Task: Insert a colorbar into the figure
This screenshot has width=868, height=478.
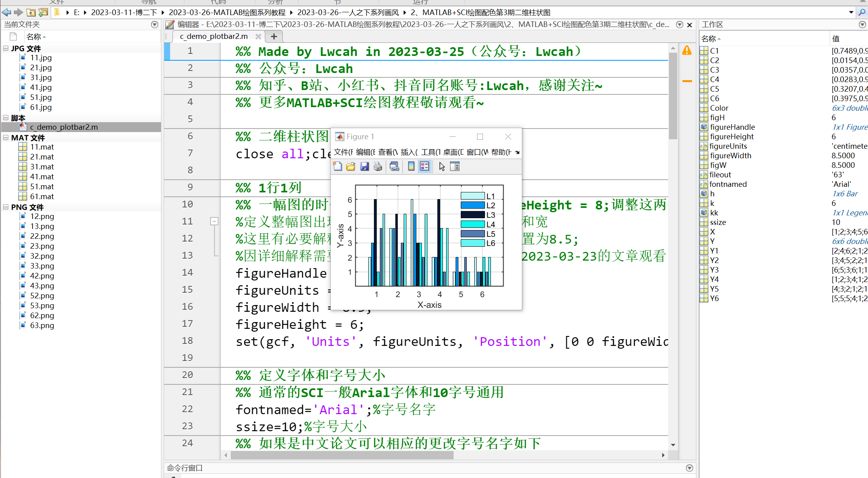Action: 411,166
